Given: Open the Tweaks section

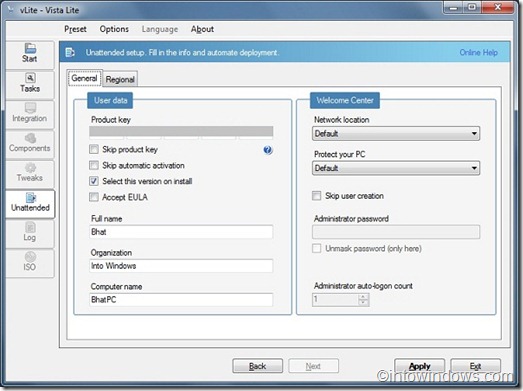Looking at the screenshot, I should coord(30,173).
